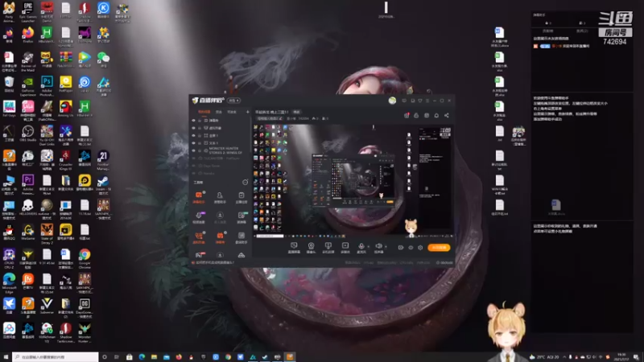
Task: Start recording with the camcorder icon
Action: 401,248
